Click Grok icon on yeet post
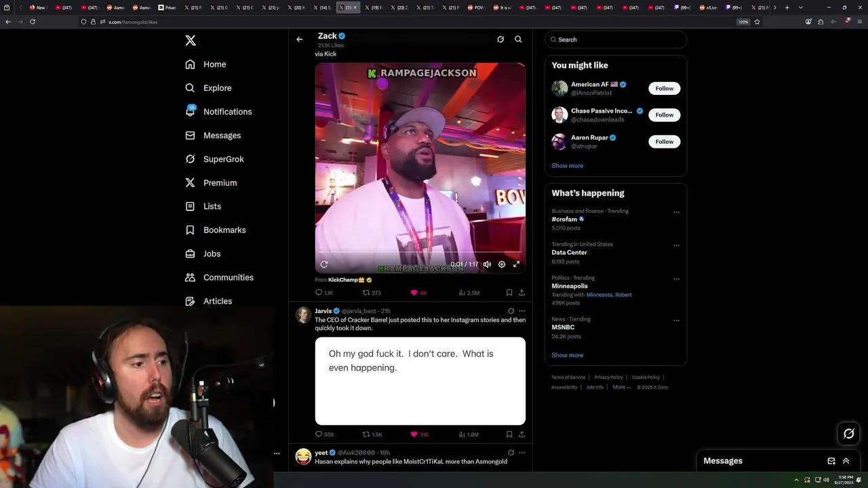This screenshot has height=488, width=868. (x=511, y=453)
